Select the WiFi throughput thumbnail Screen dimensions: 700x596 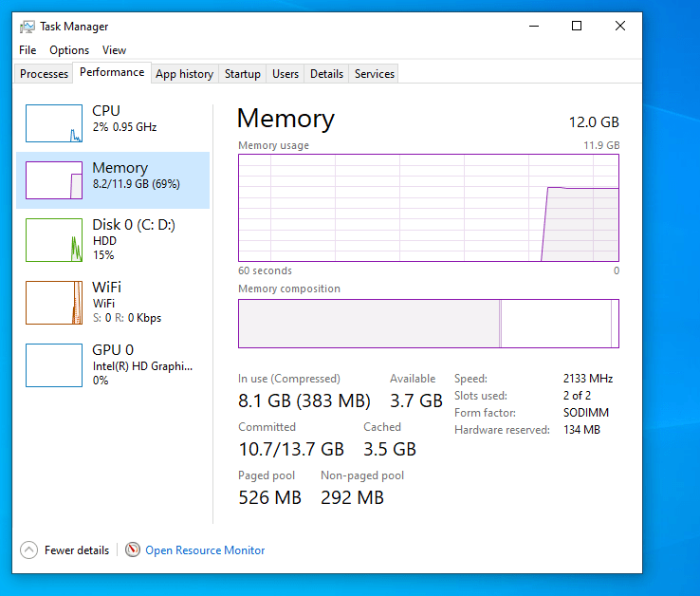(54, 303)
